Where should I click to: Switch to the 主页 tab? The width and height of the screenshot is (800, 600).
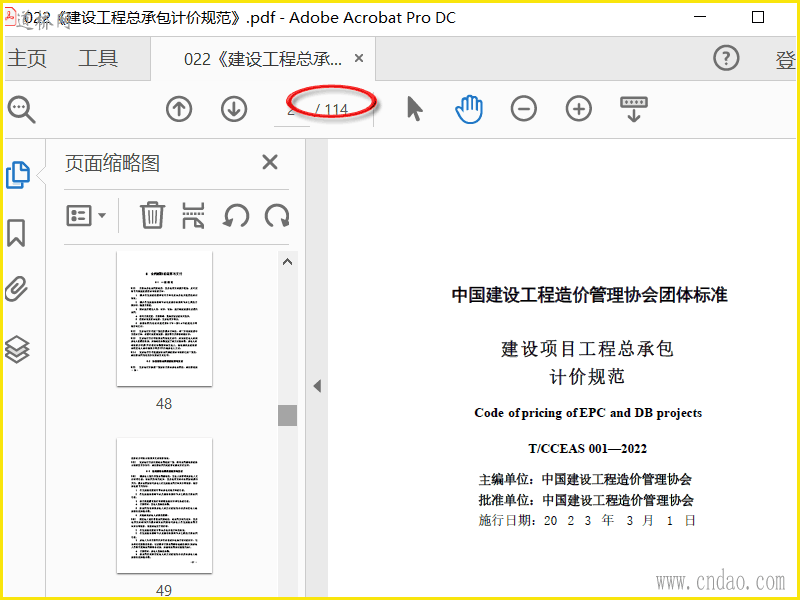coord(27,58)
